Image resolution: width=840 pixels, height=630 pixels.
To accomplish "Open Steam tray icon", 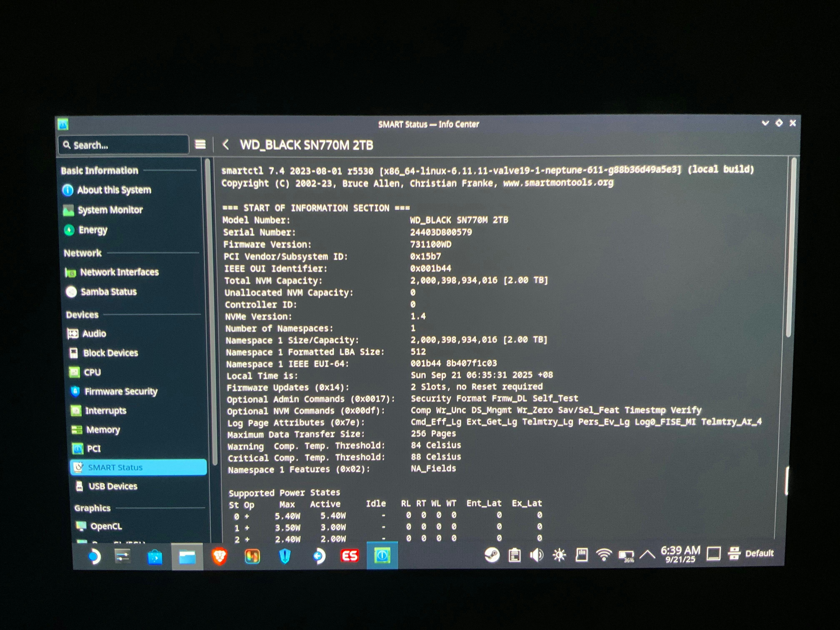I will (492, 556).
